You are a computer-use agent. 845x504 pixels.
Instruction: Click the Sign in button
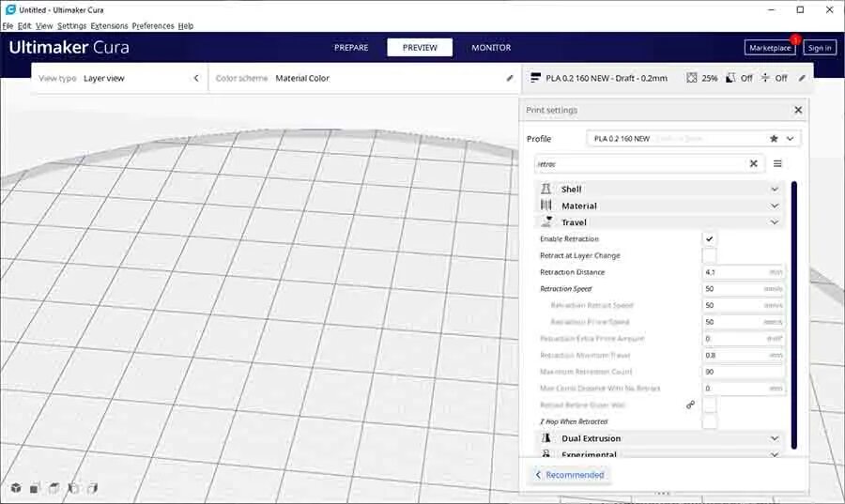pyautogui.click(x=820, y=47)
